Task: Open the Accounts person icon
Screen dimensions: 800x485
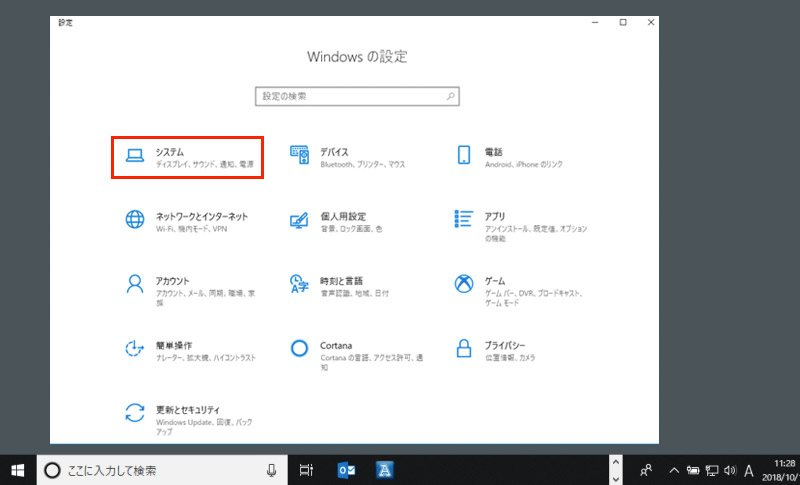Action: coord(135,284)
